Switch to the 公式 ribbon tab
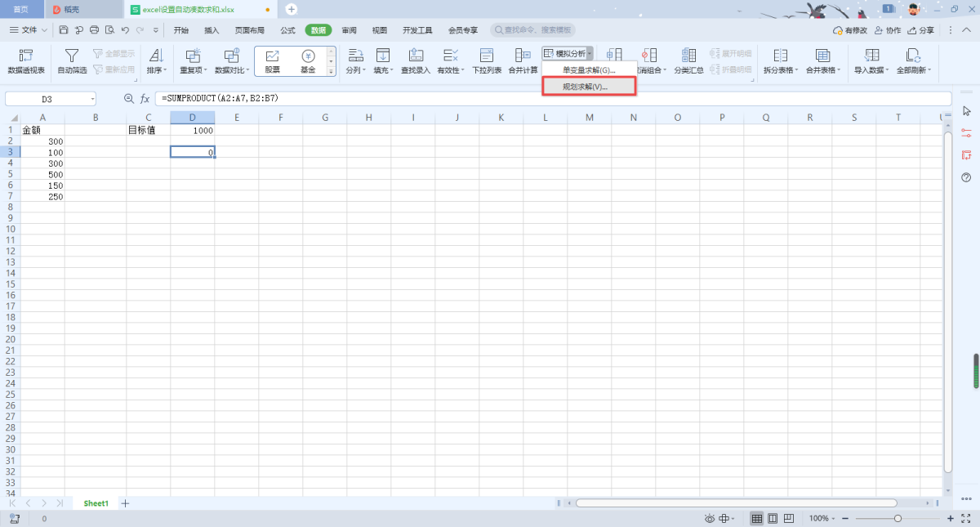Viewport: 980px width, 527px height. [x=287, y=30]
